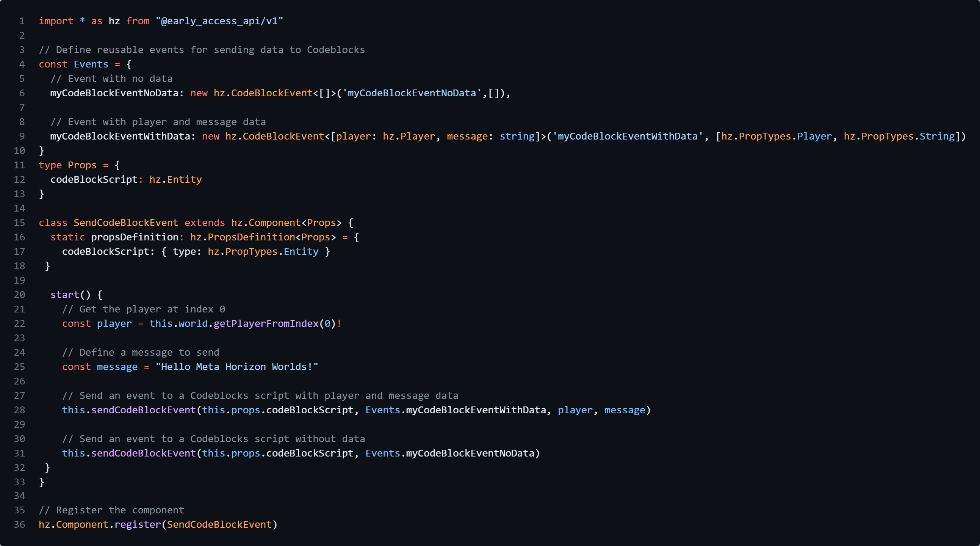Click the Events constant name on line 4
The image size is (980, 546).
point(91,64)
